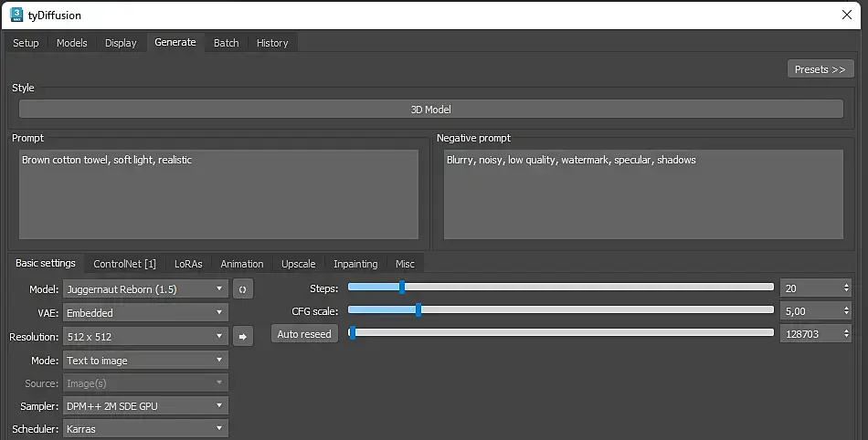
Task: Switch to the Upscale sub-tab
Action: click(299, 264)
